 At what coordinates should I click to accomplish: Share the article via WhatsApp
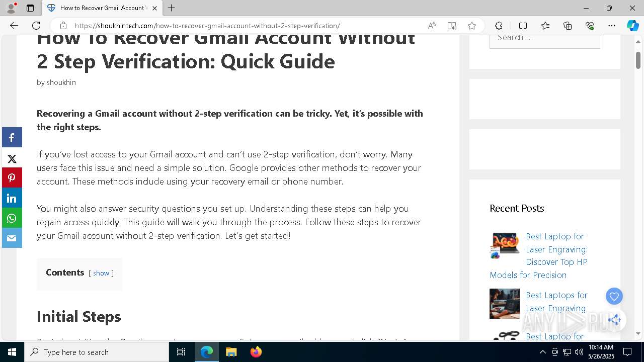[x=12, y=218]
